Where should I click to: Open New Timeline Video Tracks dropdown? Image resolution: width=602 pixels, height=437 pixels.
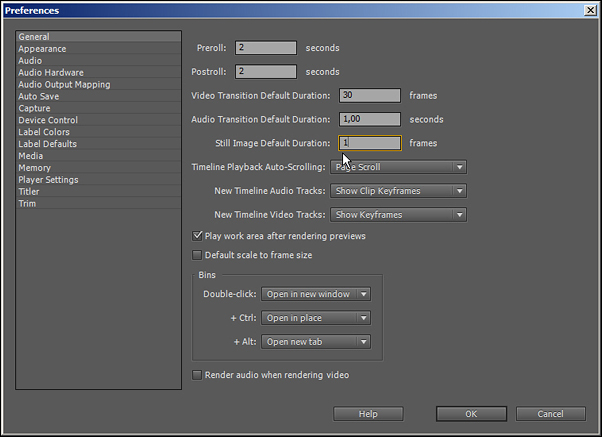click(x=399, y=214)
